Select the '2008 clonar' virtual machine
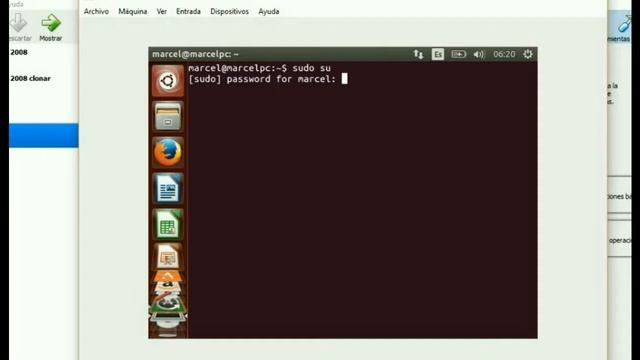Viewport: 640px width, 360px height. pos(31,78)
